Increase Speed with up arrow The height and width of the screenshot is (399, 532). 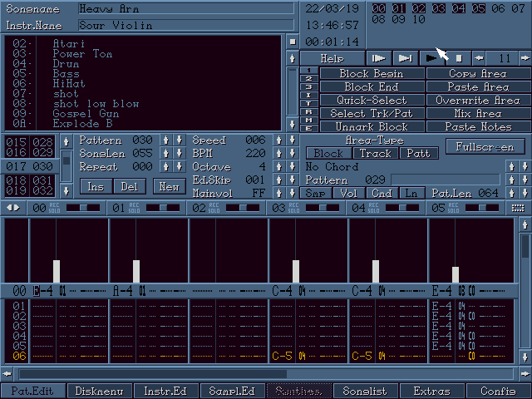(x=279, y=140)
